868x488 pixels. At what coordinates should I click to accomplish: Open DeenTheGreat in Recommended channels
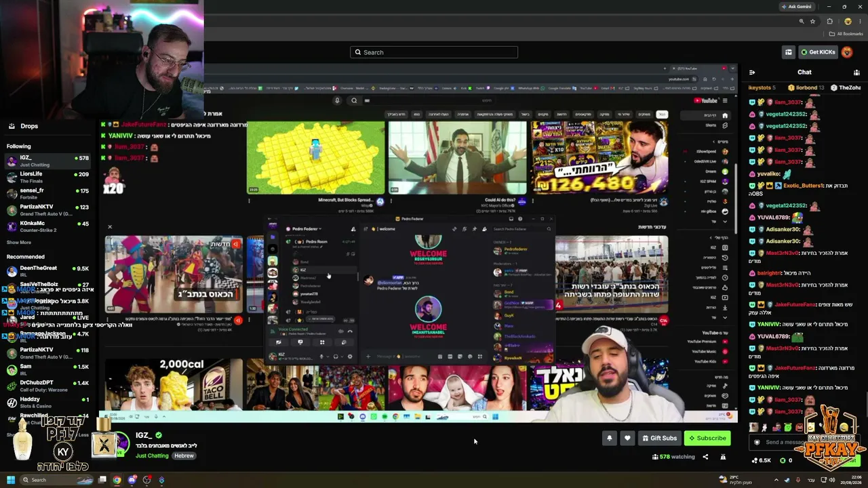tap(47, 271)
